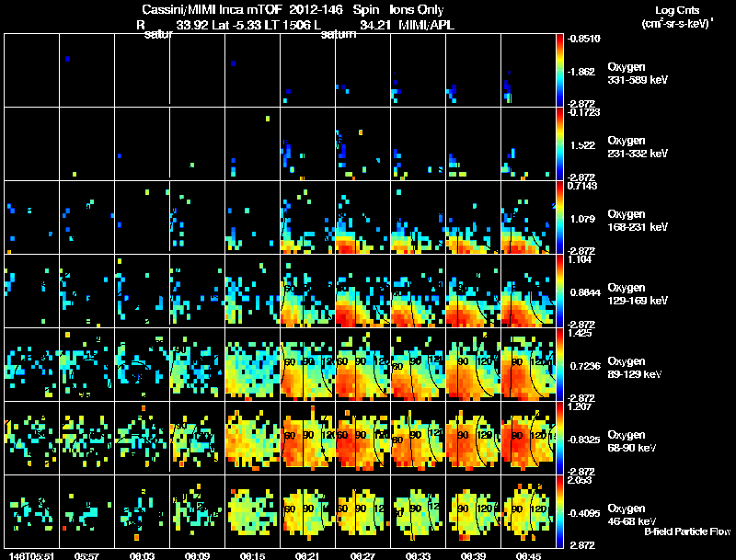Click the 0.7236 colorbar midpoint value
The image size is (736, 560).
point(585,366)
